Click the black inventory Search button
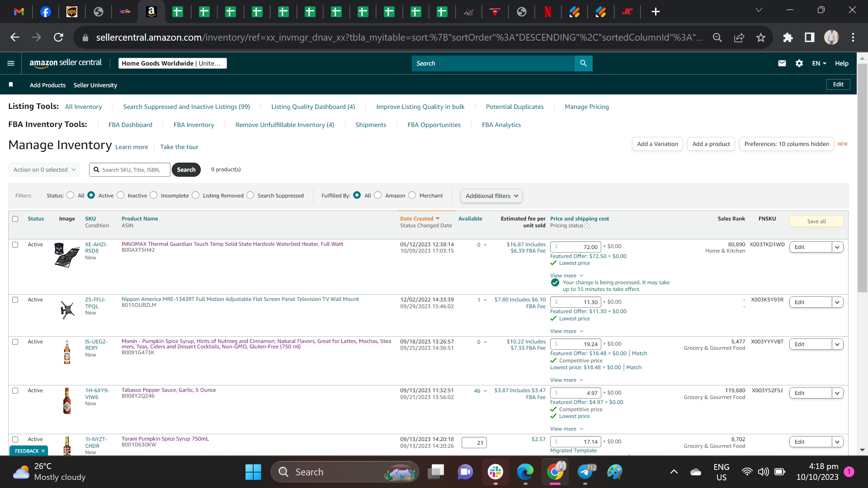Viewport: 868px width, 488px height. [186, 170]
